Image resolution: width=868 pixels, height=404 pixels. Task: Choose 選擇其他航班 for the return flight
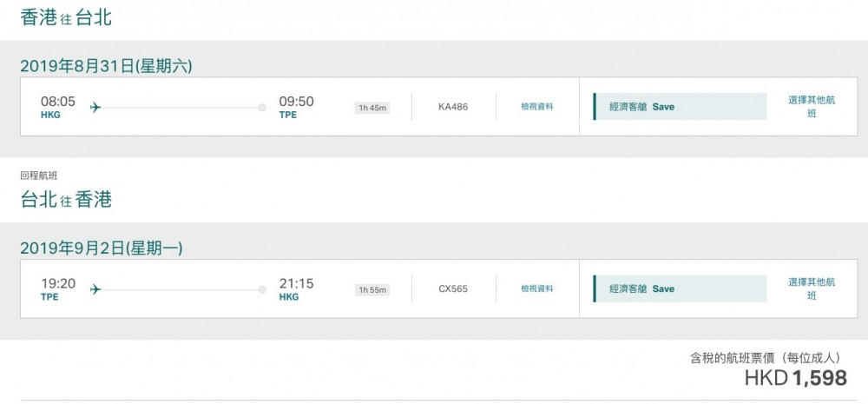coord(812,288)
